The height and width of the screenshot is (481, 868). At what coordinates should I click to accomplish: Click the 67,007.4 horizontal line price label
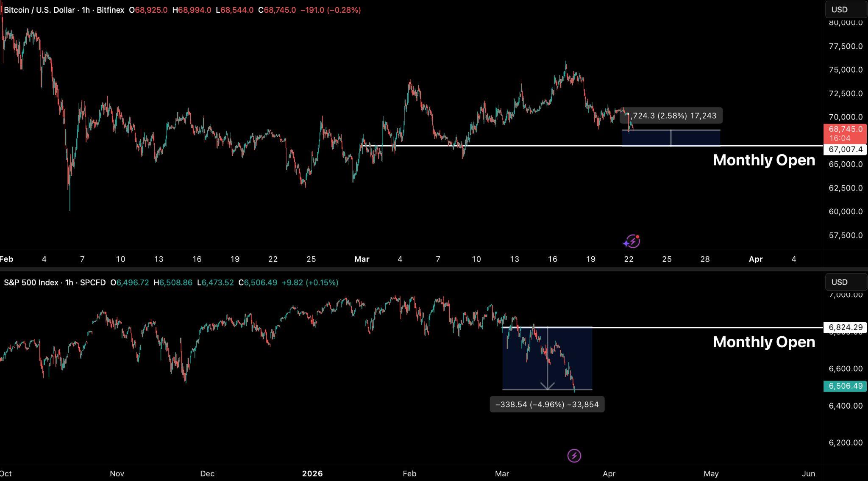(x=845, y=149)
